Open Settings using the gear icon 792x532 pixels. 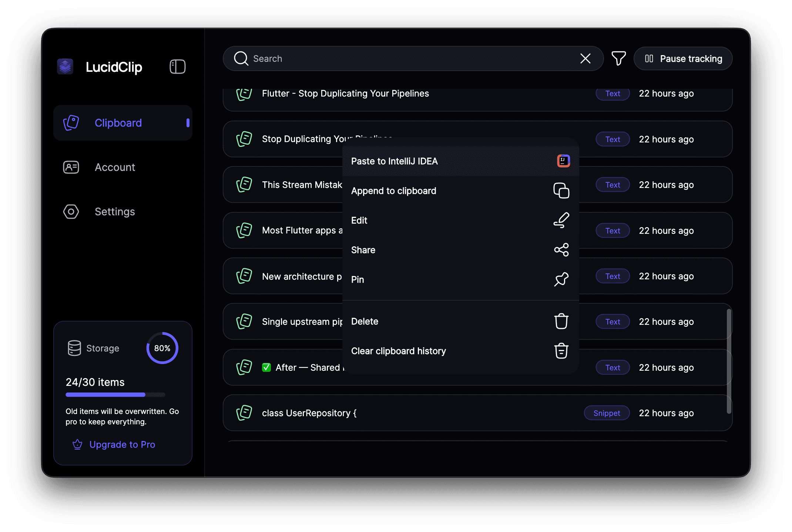[71, 212]
